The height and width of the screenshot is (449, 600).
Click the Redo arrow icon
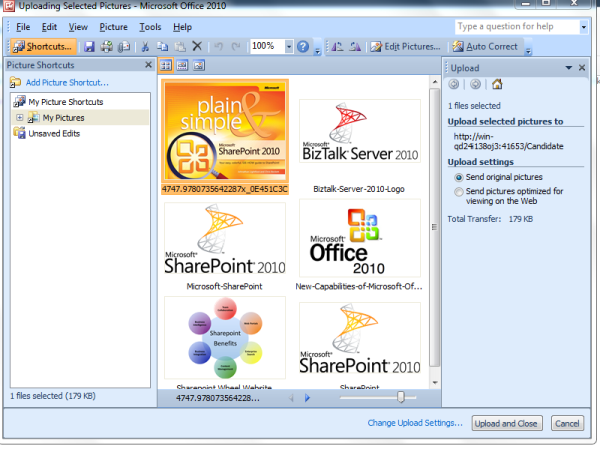pos(236,47)
